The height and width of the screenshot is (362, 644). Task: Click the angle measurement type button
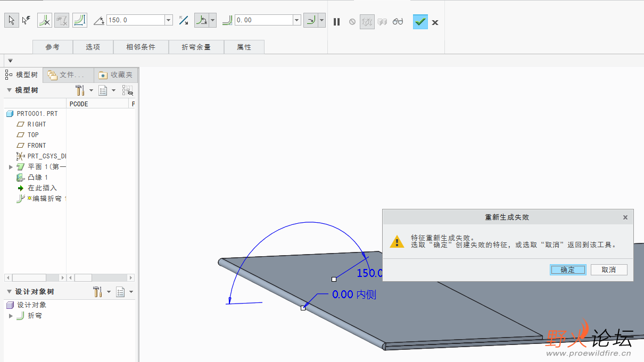[x=202, y=21]
